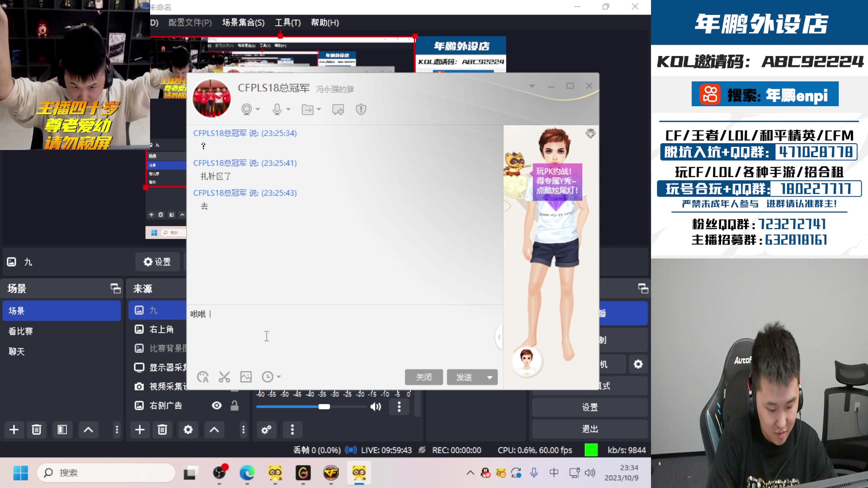Expand video call options dropdown arrow

[258, 110]
